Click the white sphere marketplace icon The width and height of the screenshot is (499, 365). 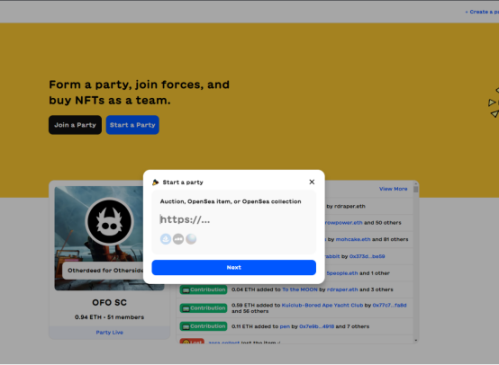[x=191, y=239]
